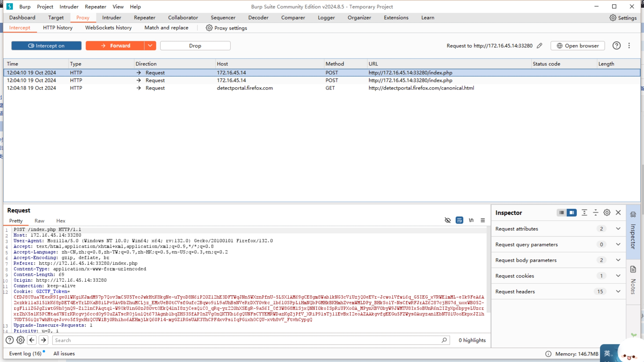Image resolution: width=644 pixels, height=362 pixels.
Task: Open search settings gear at bottom
Action: 20,340
